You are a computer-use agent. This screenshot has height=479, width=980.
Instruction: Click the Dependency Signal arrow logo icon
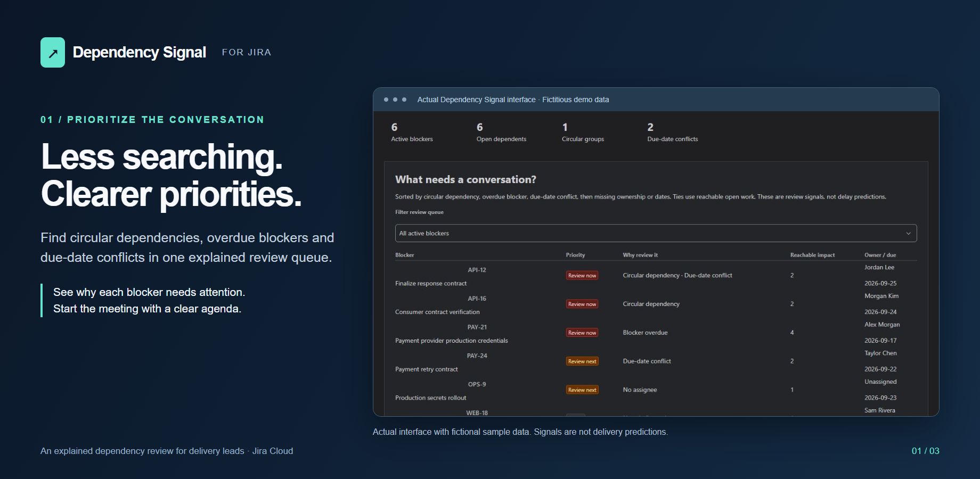pyautogui.click(x=53, y=52)
